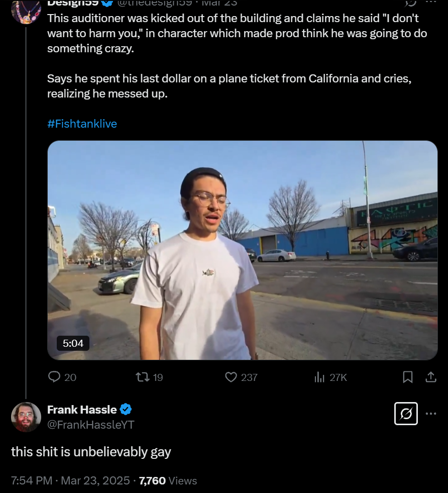Image resolution: width=448 pixels, height=493 pixels.
Task: Open the 7:54 PM Mar 23, 2025 timestamp
Action: pos(70,480)
